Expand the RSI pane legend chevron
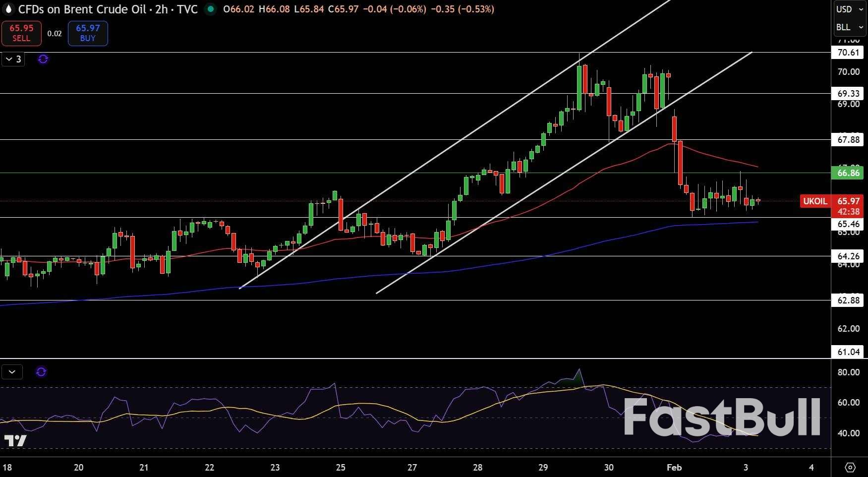 coord(12,372)
